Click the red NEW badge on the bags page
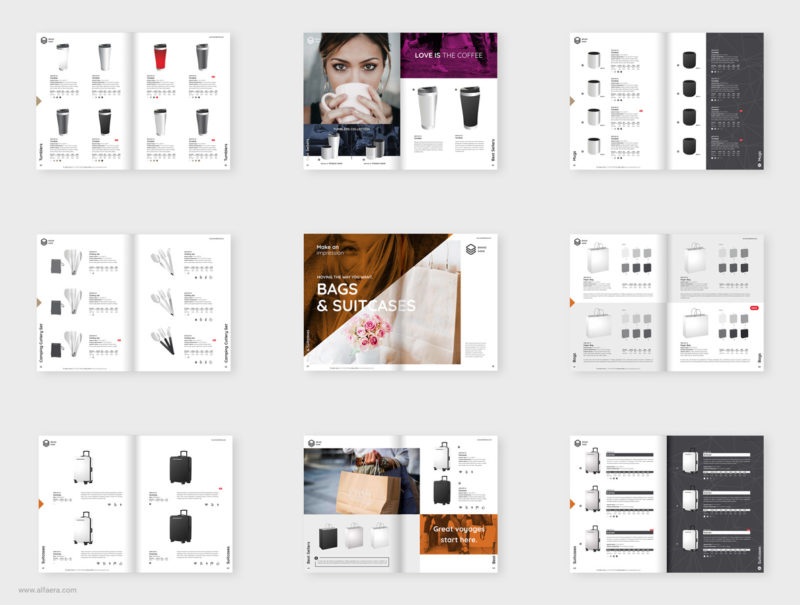Screen dimensions: 800x605 (x=754, y=308)
